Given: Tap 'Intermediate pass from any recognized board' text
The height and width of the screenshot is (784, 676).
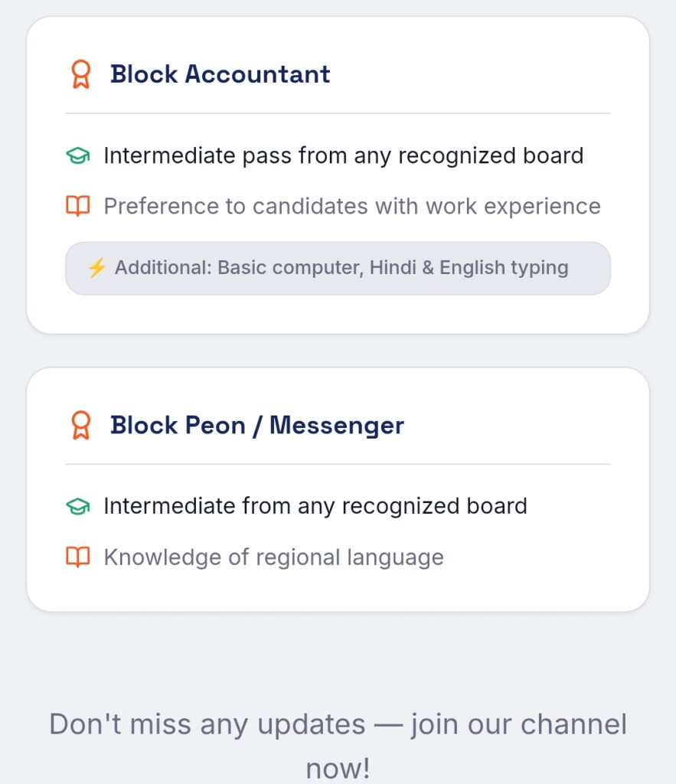Looking at the screenshot, I should (343, 156).
